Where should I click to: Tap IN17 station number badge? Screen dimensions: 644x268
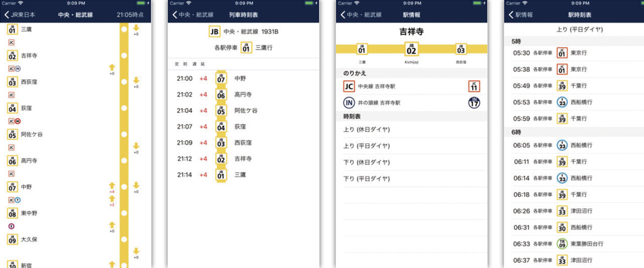click(474, 102)
